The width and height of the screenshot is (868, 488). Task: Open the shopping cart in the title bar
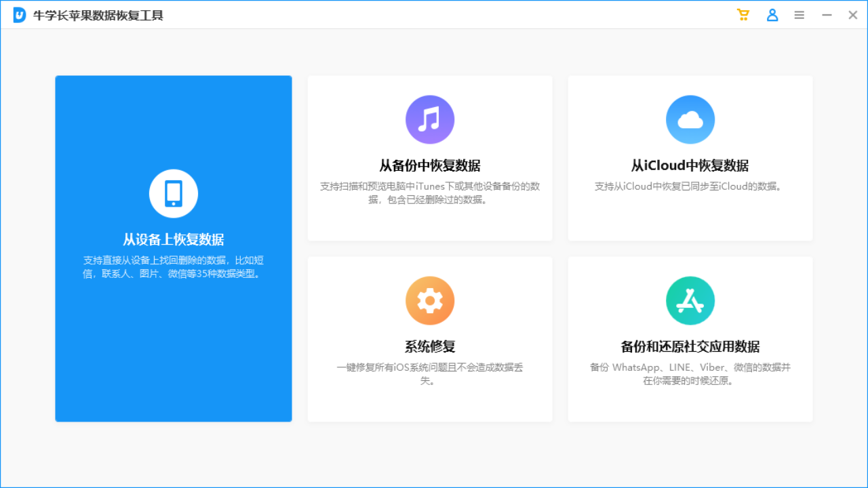(743, 14)
